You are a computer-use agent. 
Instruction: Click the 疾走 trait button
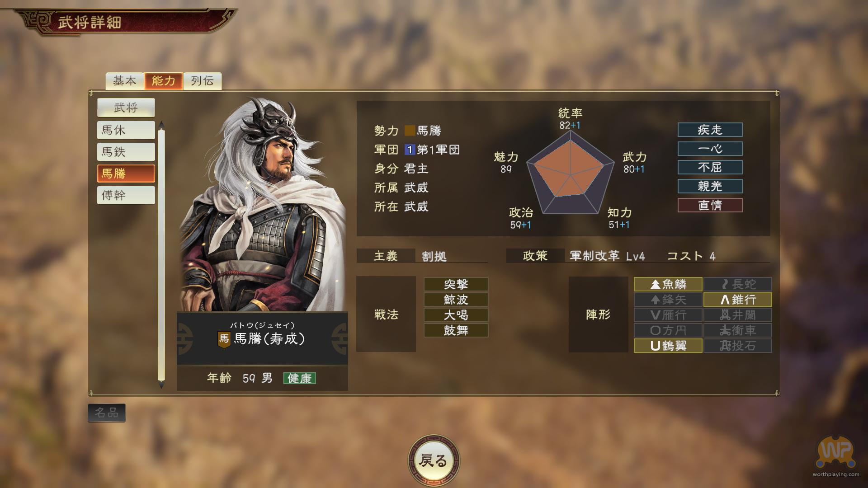point(710,130)
